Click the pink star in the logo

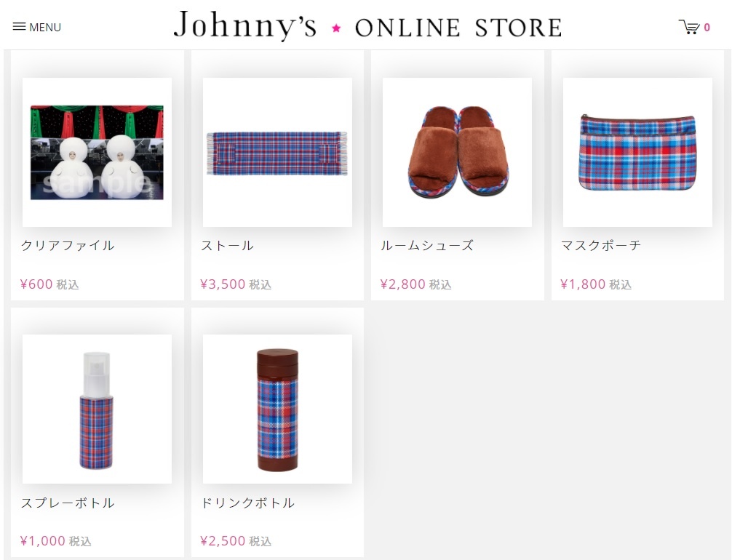pos(336,28)
